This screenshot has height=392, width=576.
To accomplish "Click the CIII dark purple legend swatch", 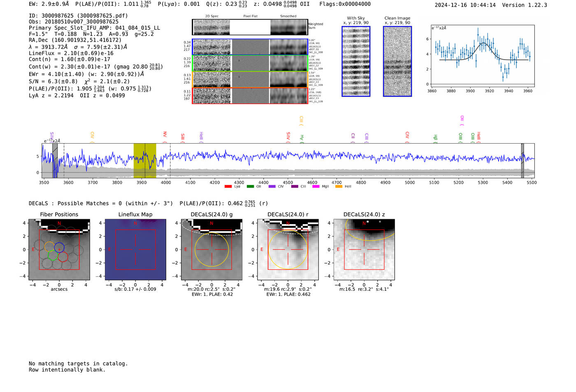I will (295, 186).
